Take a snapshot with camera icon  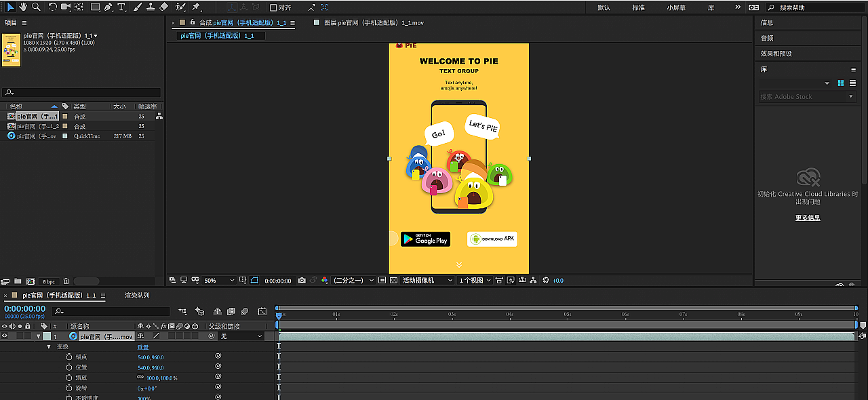[x=302, y=280]
